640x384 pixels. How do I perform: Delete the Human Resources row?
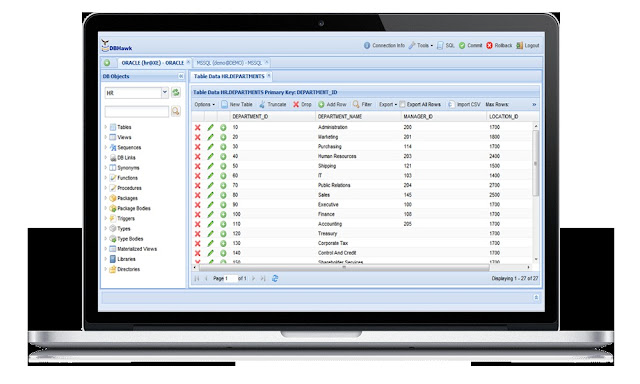click(x=198, y=156)
